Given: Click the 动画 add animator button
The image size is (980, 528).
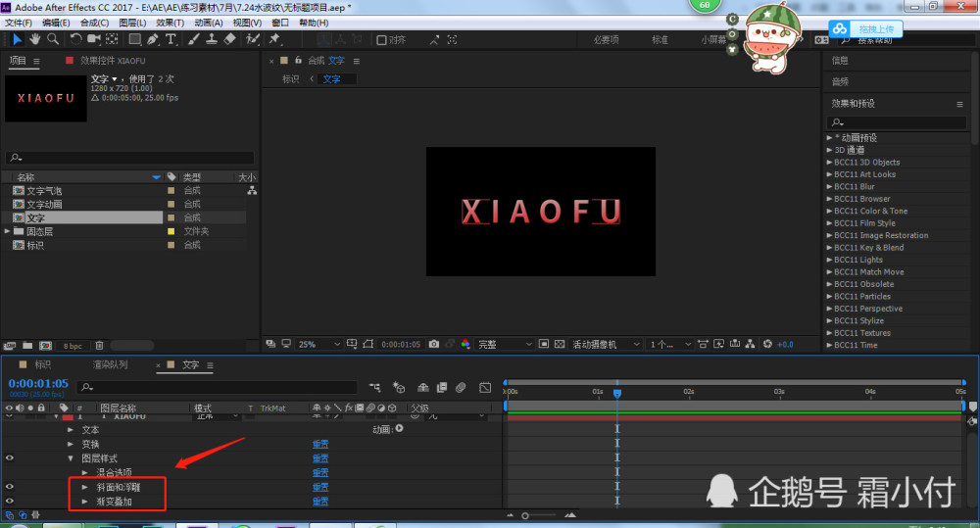Looking at the screenshot, I should (x=399, y=429).
